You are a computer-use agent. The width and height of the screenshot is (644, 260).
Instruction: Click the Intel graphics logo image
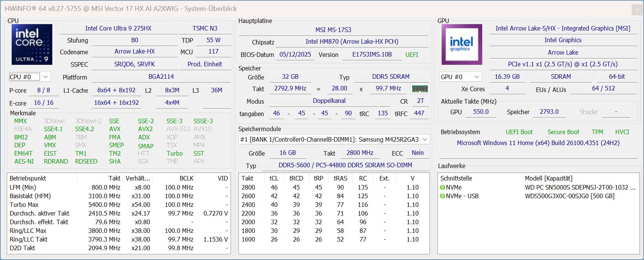coord(462,44)
